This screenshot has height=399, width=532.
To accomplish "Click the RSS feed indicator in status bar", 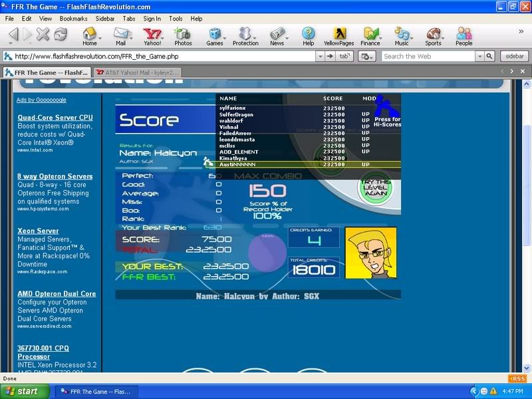I will [x=517, y=378].
